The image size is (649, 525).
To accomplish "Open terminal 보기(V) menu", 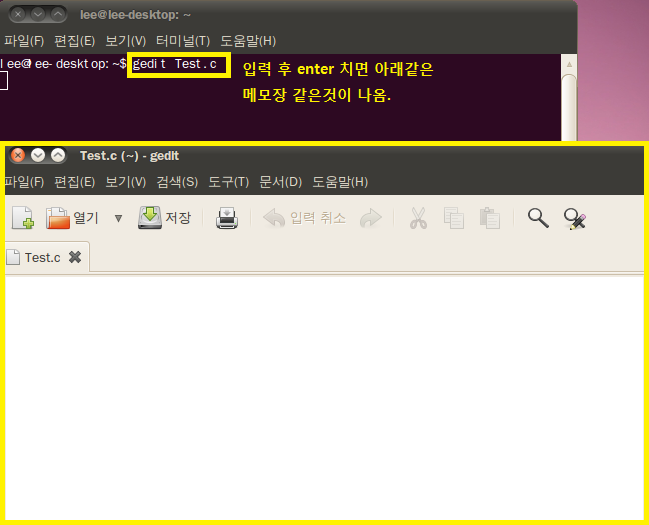I will [x=125, y=41].
